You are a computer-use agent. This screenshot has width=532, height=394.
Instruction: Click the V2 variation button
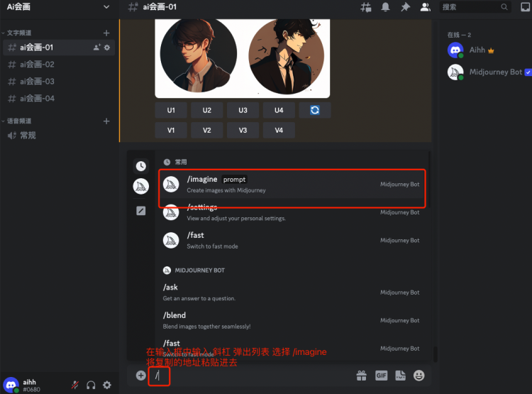coord(207,131)
